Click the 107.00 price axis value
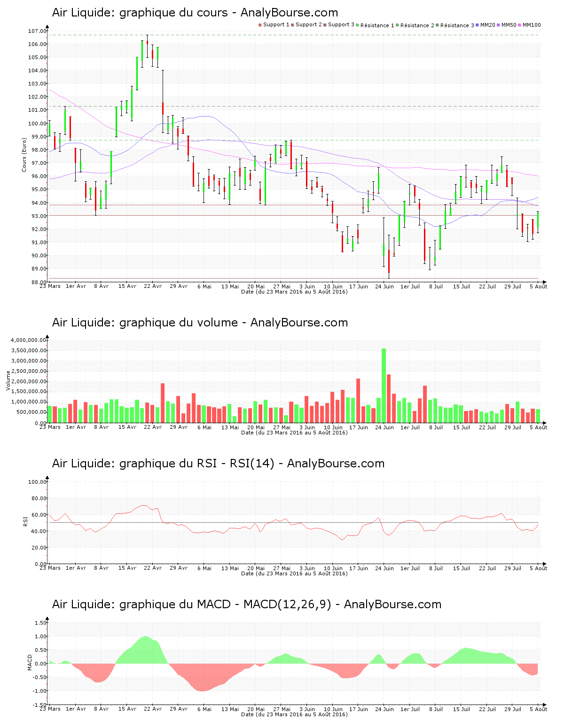 [37, 31]
